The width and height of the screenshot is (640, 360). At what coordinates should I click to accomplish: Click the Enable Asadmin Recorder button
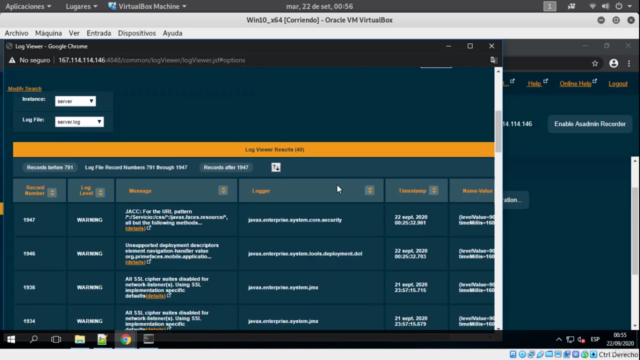click(x=590, y=124)
